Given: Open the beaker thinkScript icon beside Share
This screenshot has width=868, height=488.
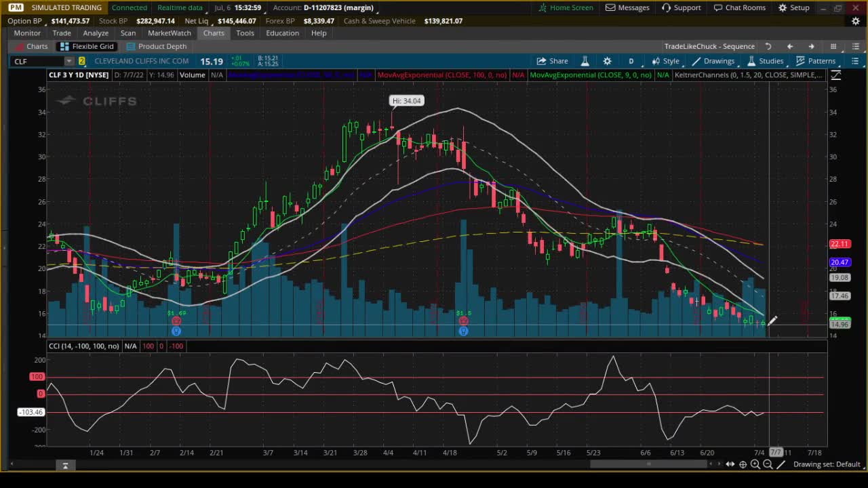Looking at the screenshot, I should [585, 61].
